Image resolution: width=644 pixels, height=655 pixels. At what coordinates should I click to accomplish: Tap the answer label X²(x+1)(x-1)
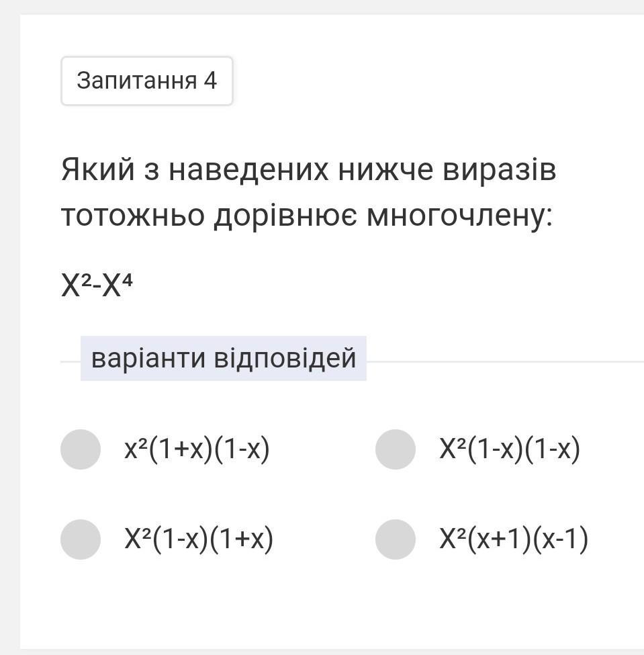coord(514,539)
